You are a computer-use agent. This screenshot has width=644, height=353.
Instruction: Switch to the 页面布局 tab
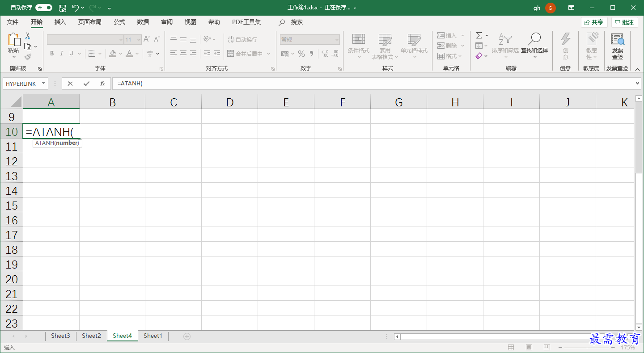pos(89,22)
